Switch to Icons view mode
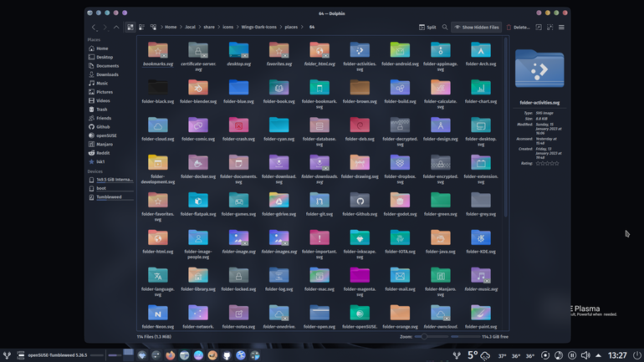Image resolution: width=644 pixels, height=362 pixels. (x=130, y=27)
